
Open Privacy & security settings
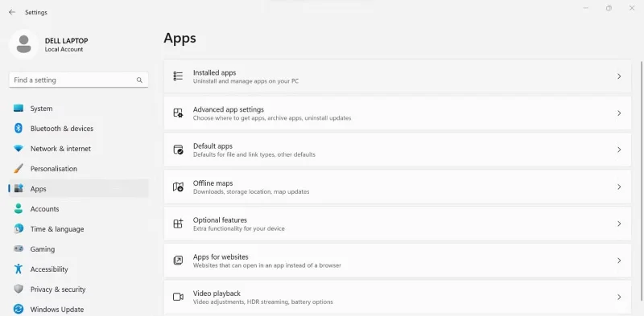(x=78, y=289)
